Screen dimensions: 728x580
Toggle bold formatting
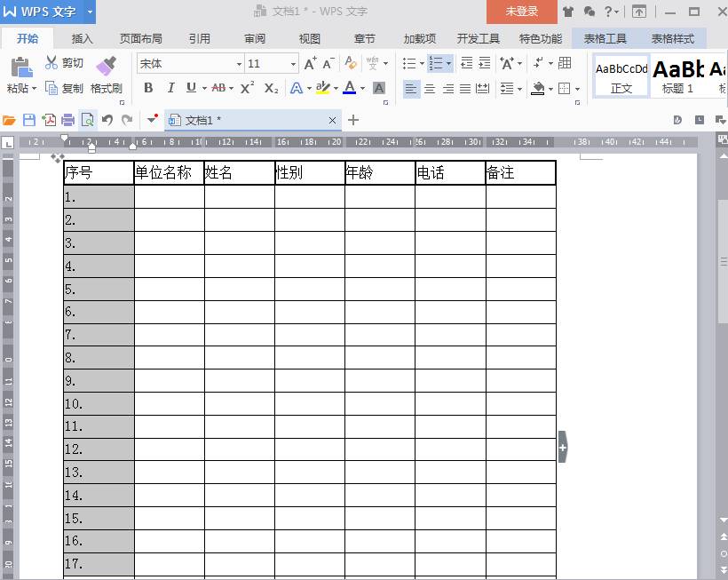(x=148, y=88)
